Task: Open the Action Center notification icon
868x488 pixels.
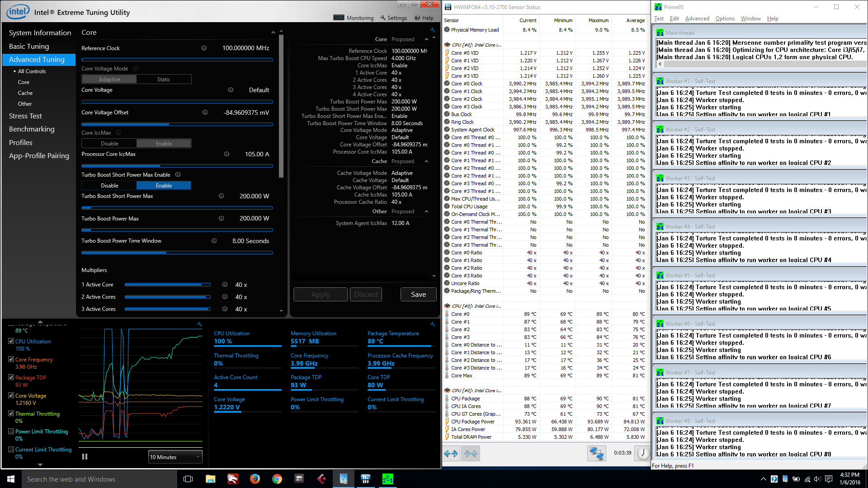Action: 829,479
